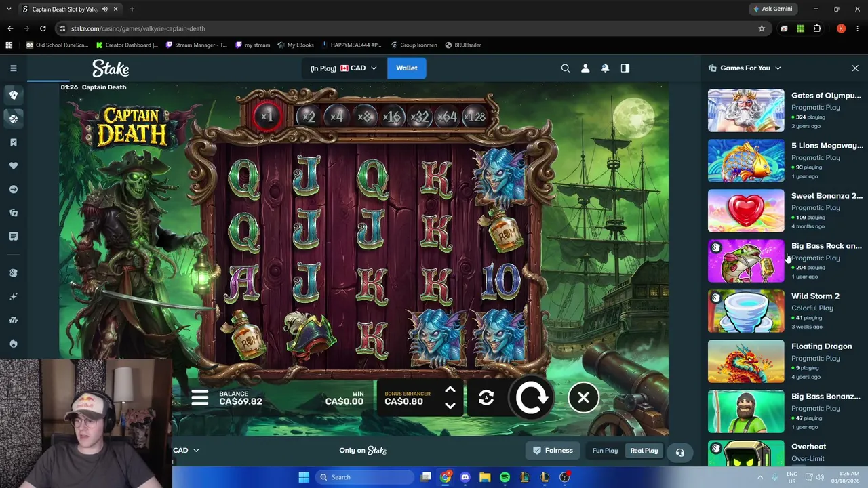The width and height of the screenshot is (868, 488).
Task: Open Discord from the taskbar
Action: pyautogui.click(x=465, y=477)
